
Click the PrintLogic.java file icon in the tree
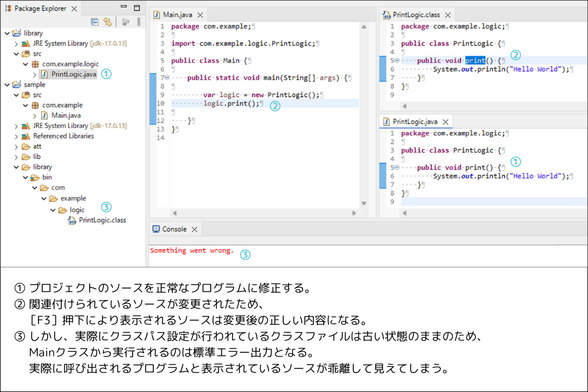[44, 74]
